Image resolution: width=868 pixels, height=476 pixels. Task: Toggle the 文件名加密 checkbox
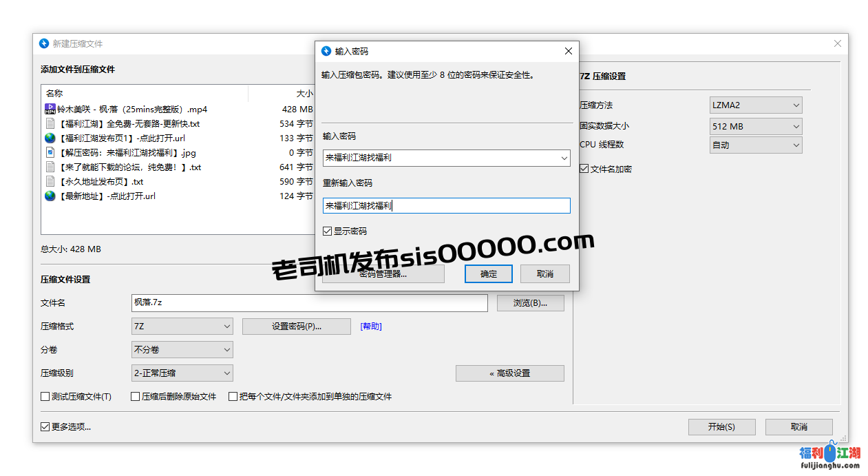582,167
